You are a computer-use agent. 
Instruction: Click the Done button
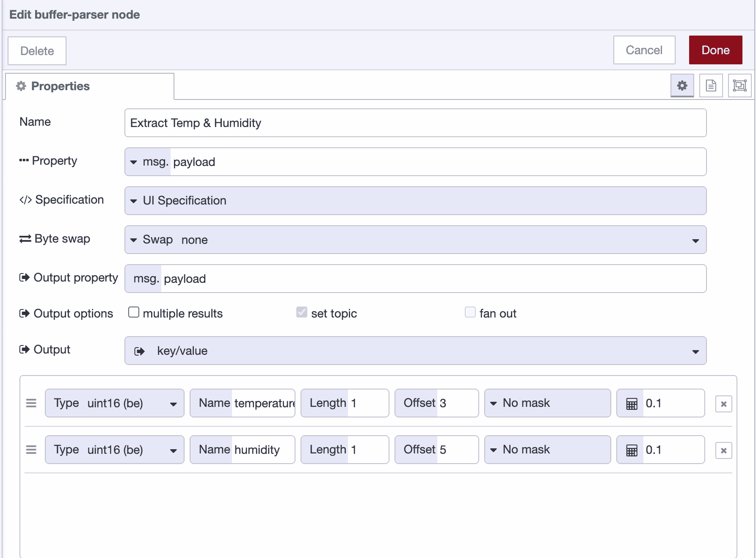tap(715, 50)
